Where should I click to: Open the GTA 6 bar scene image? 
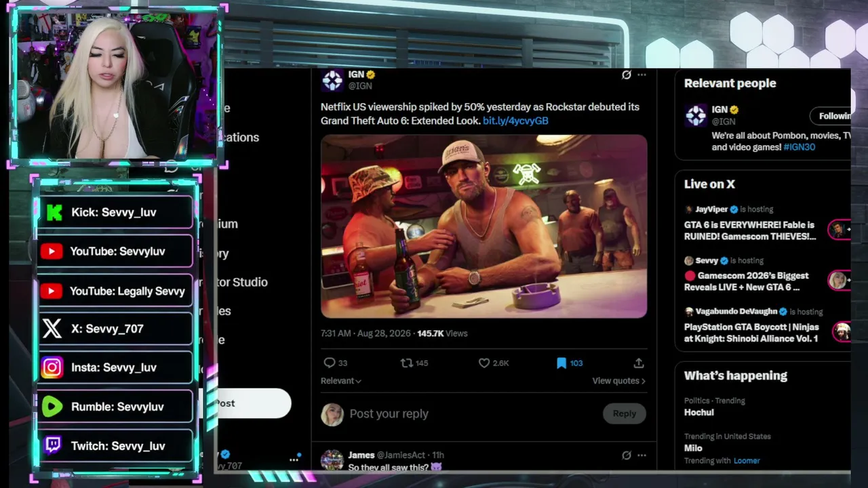tap(484, 226)
